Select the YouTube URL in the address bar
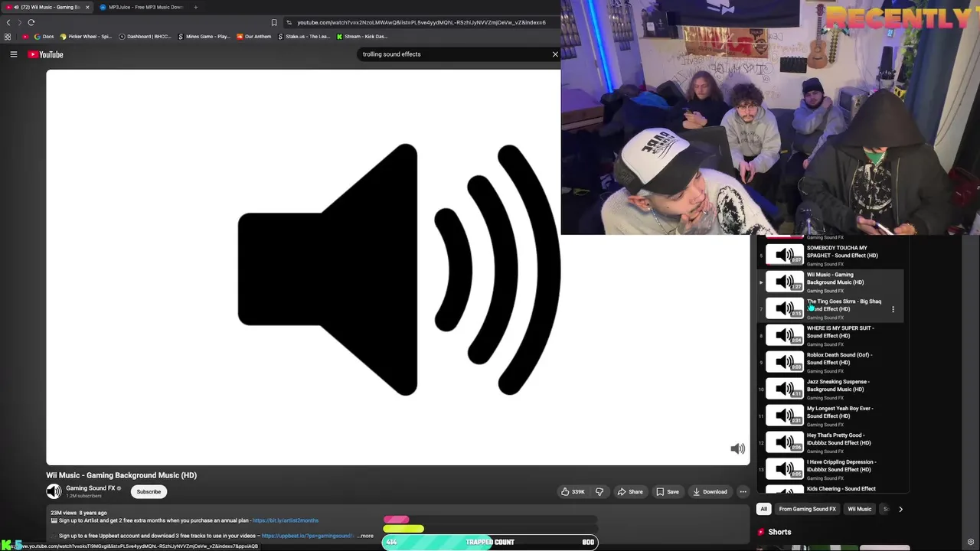 421,22
